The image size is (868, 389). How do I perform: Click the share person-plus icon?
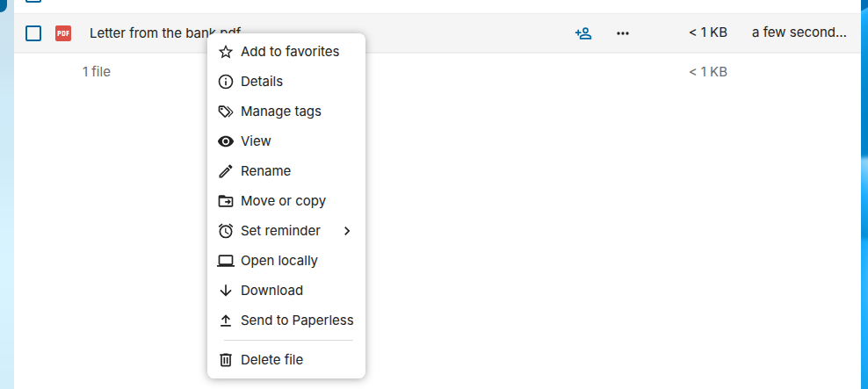pyautogui.click(x=583, y=33)
